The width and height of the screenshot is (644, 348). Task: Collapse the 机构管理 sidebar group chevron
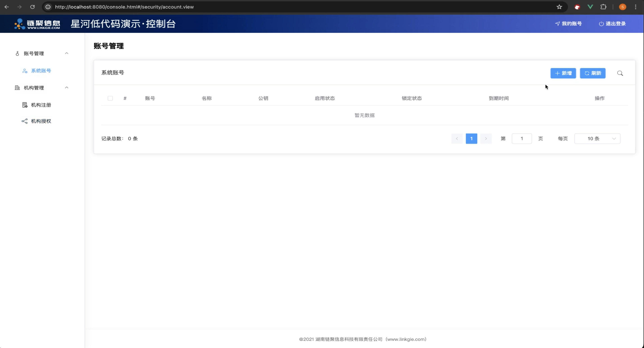pyautogui.click(x=67, y=87)
